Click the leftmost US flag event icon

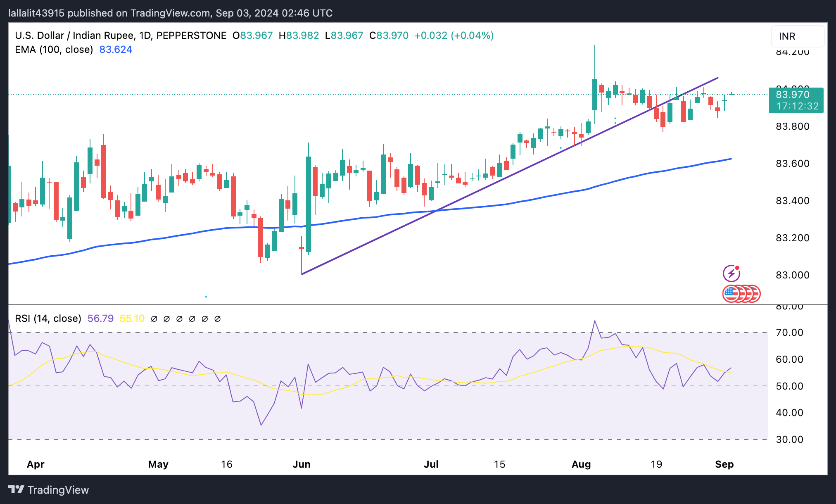730,294
